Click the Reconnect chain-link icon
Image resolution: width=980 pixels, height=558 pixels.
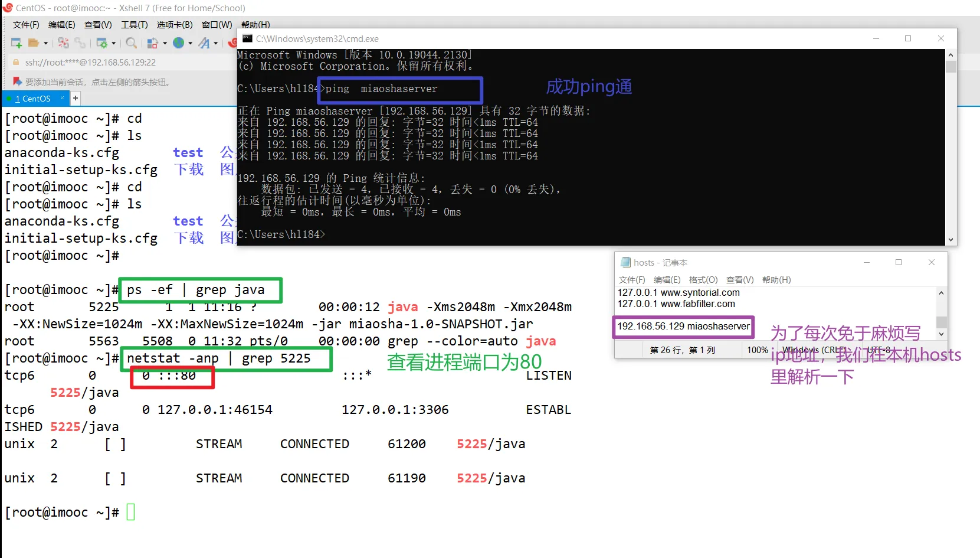80,43
